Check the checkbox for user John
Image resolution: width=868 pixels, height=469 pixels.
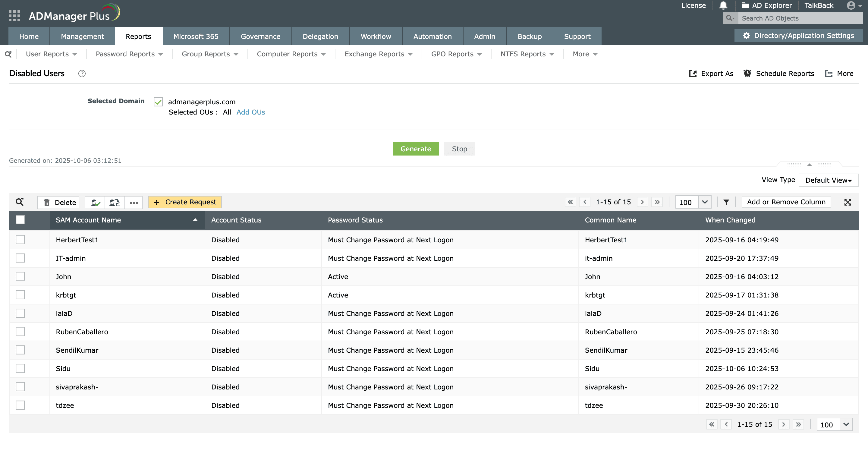[20, 276]
